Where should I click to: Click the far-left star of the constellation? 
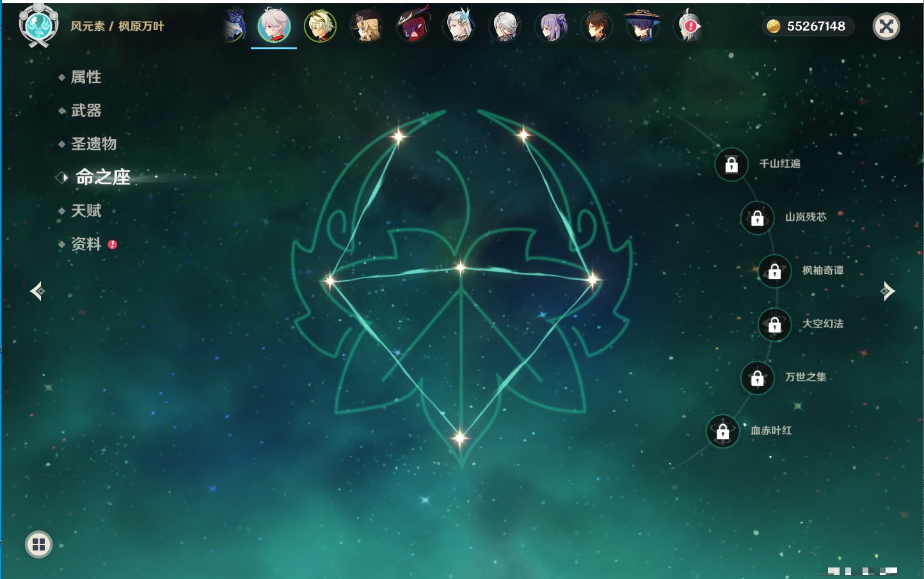pyautogui.click(x=330, y=280)
